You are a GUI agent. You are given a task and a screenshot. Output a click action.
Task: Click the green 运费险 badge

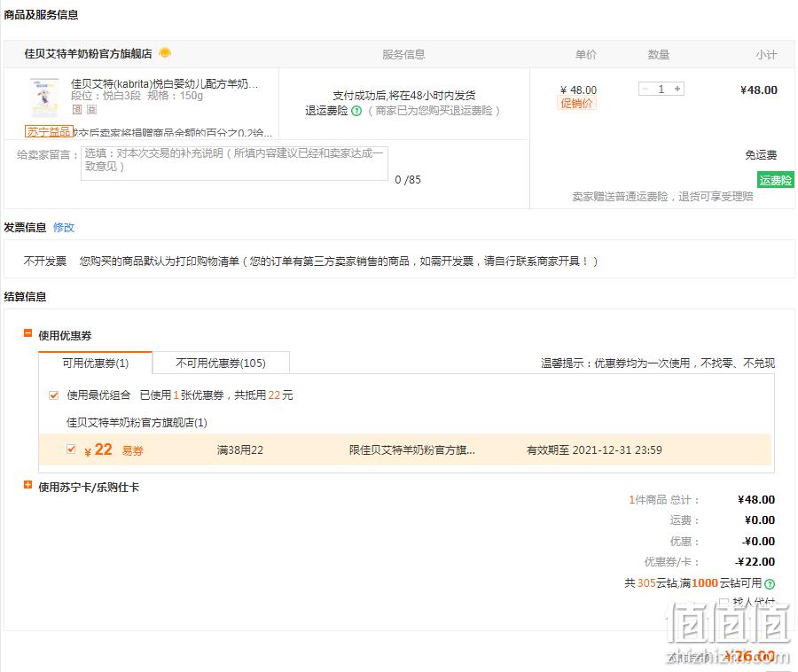tap(775, 180)
